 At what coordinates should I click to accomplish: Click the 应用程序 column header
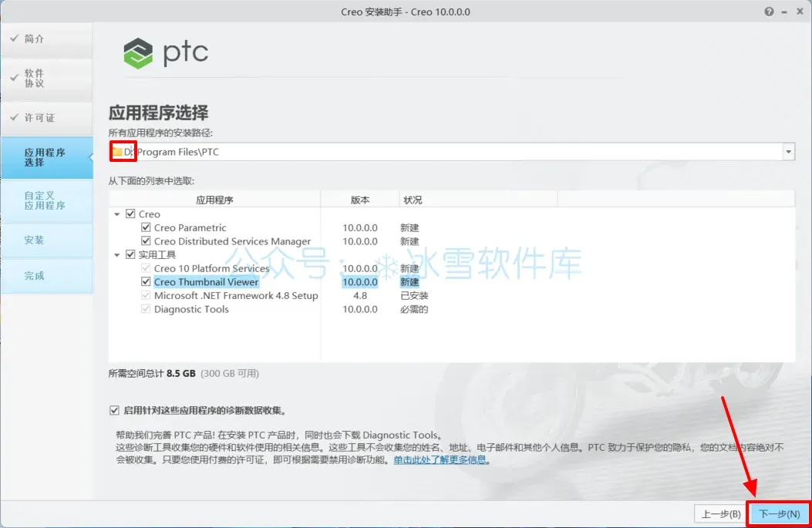(214, 200)
